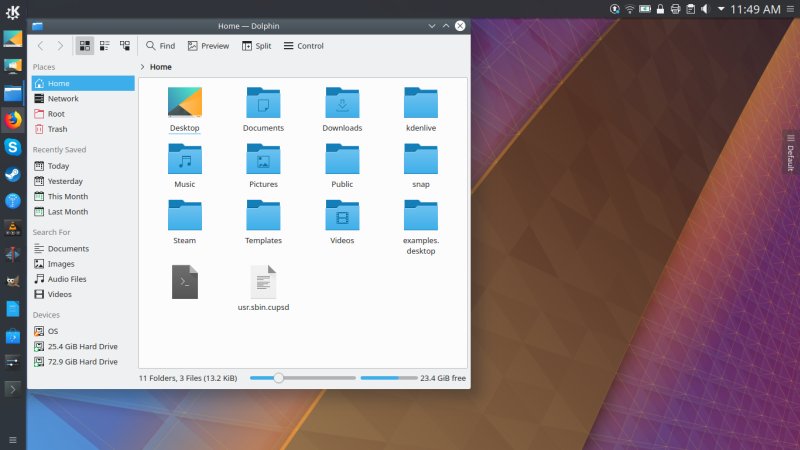Select the Desktop folder icon
This screenshot has height=450, width=800.
(x=185, y=102)
